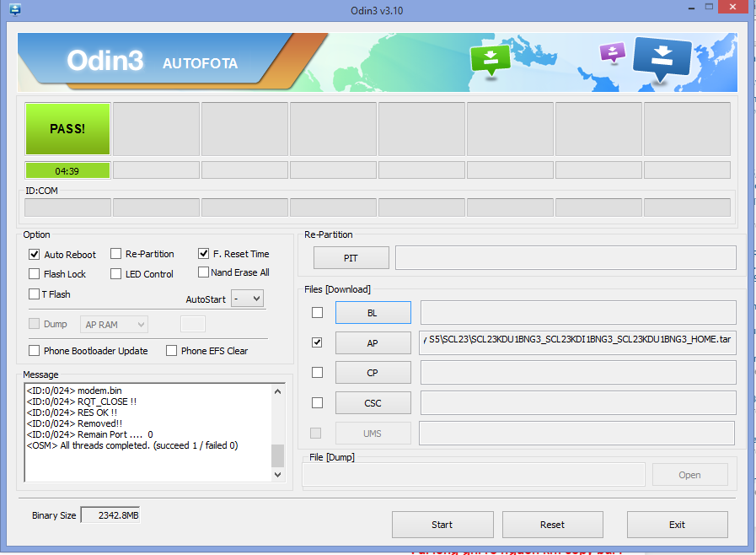Image resolution: width=756 pixels, height=555 pixels.
Task: Click the CSC file browse button
Action: [x=373, y=403]
